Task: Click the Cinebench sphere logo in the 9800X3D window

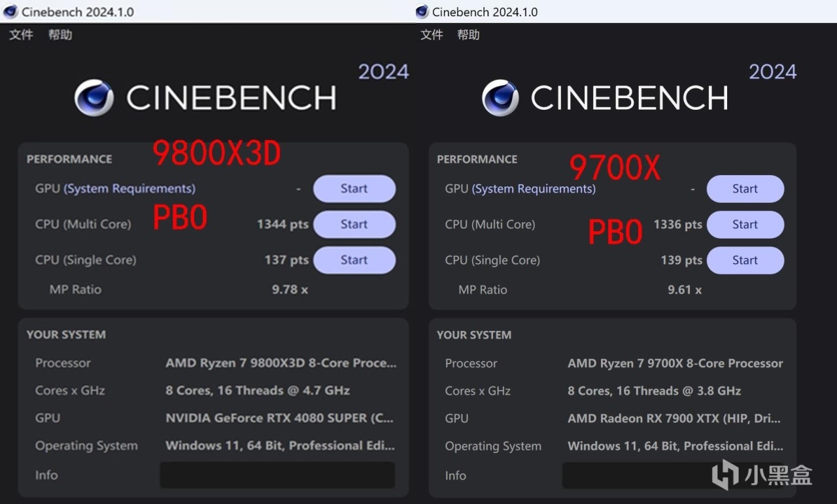Action: 94,98
